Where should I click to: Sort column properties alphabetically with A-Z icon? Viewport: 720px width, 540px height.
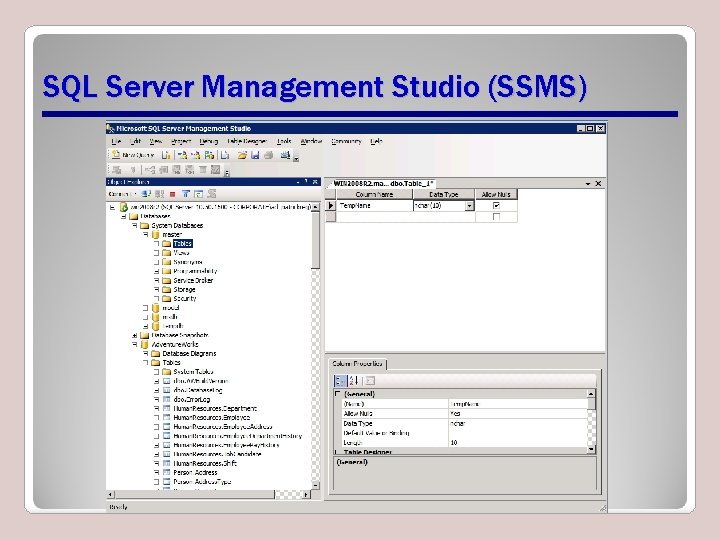[x=353, y=381]
